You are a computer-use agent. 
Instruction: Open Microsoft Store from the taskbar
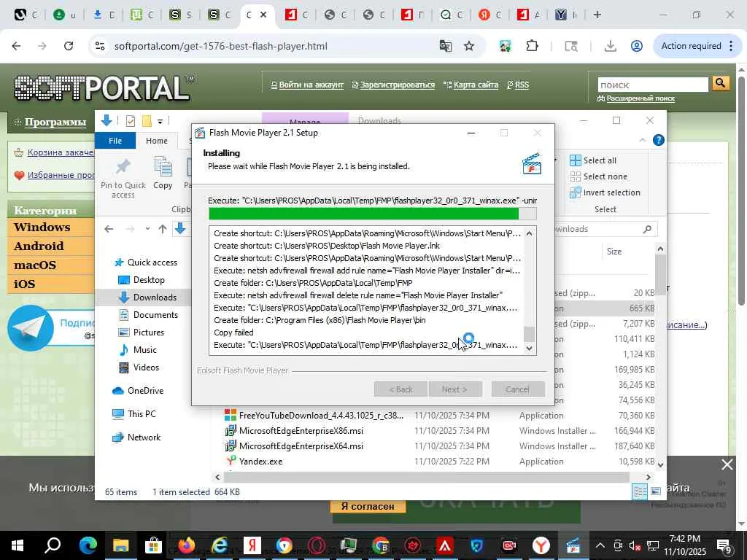(x=153, y=545)
